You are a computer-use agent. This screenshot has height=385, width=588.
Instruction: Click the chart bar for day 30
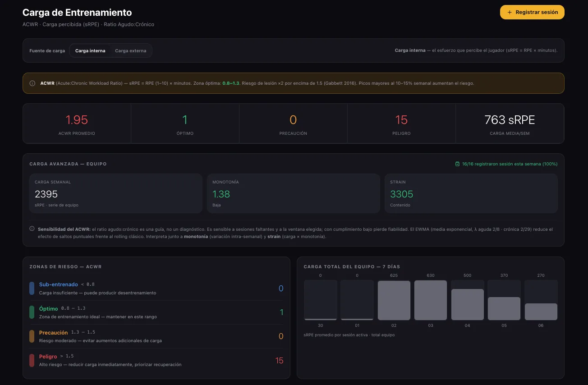tap(321, 300)
